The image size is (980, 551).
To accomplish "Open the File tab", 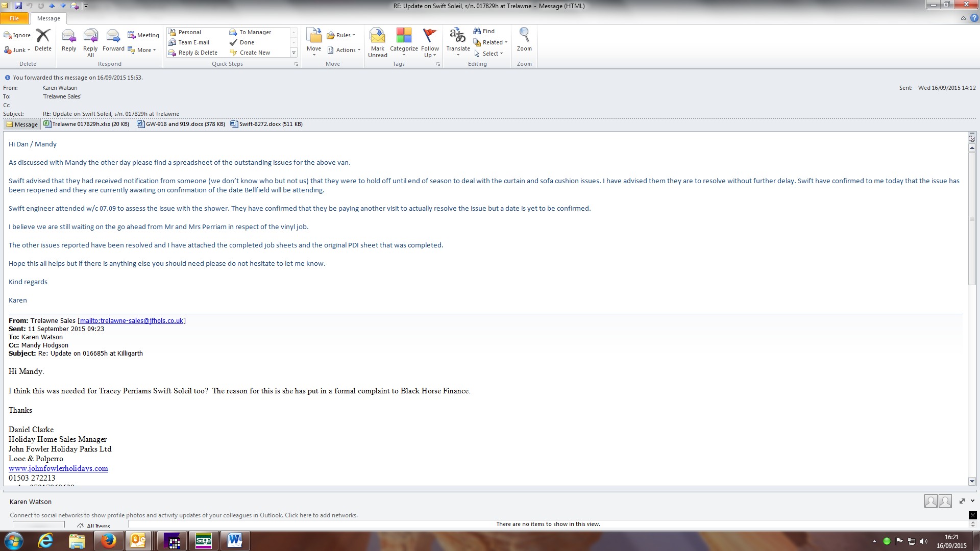I will [14, 18].
